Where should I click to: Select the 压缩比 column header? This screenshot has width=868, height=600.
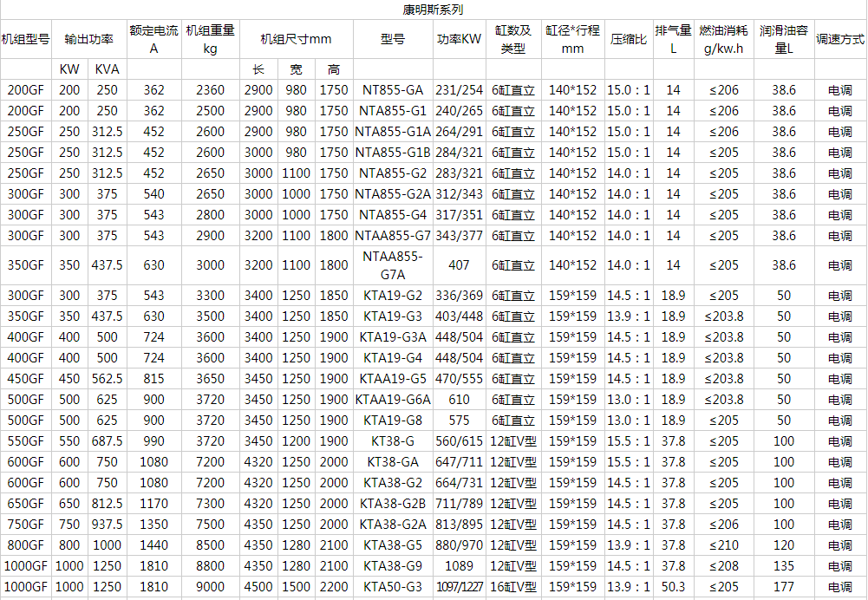(629, 39)
